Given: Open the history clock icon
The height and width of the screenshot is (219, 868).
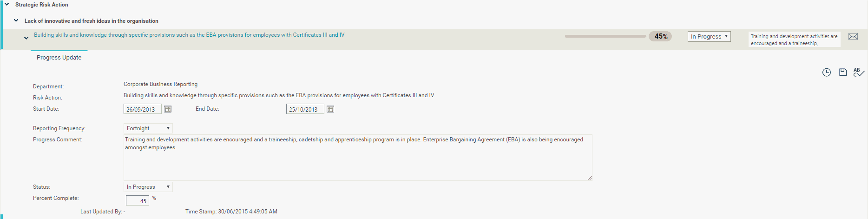Looking at the screenshot, I should 826,72.
